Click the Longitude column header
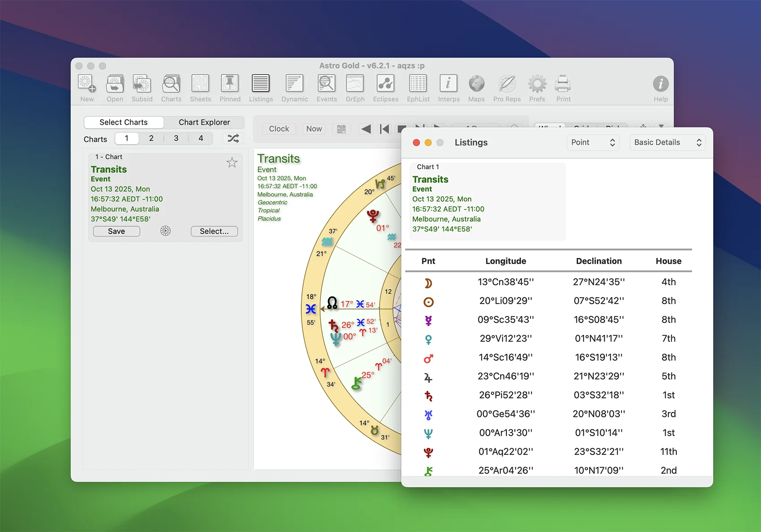761x532 pixels. click(506, 261)
